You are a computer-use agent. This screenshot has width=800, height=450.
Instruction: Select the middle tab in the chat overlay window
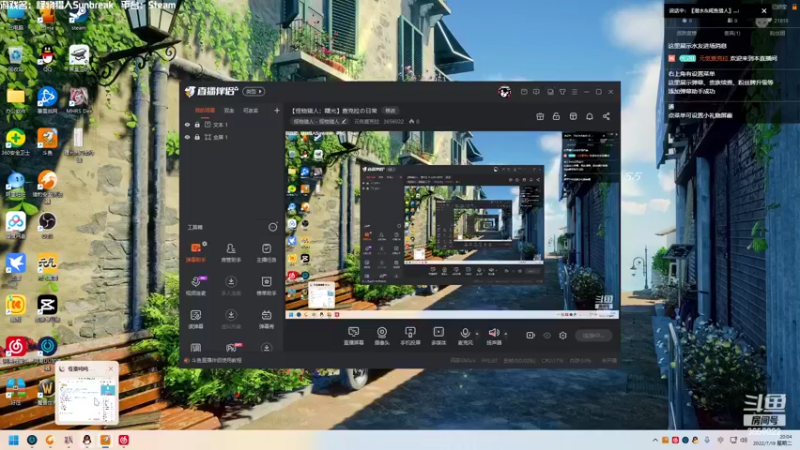point(732,33)
